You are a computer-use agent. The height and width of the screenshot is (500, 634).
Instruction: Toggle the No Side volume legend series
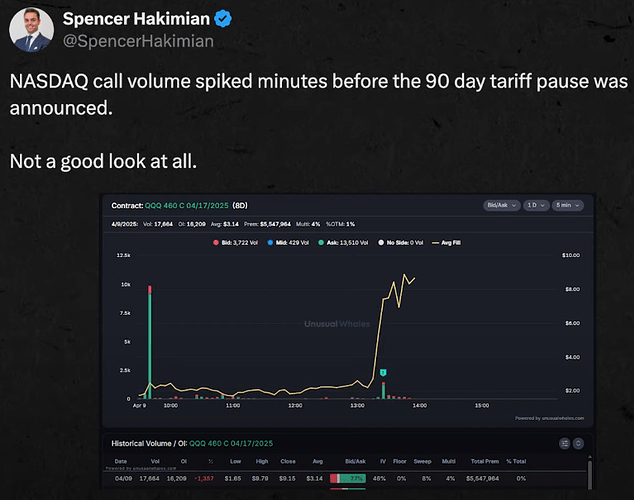click(410, 241)
